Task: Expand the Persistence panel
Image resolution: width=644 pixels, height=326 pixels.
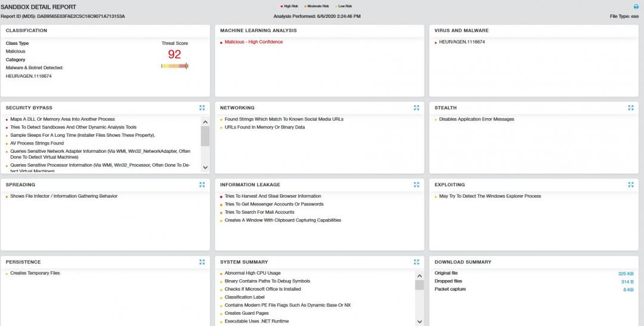Action: coord(202,262)
